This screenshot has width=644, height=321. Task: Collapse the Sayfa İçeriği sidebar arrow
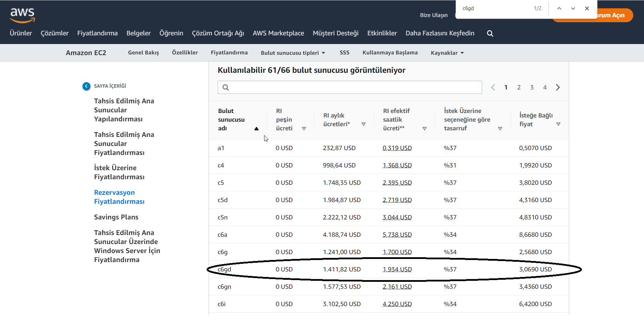tap(86, 86)
